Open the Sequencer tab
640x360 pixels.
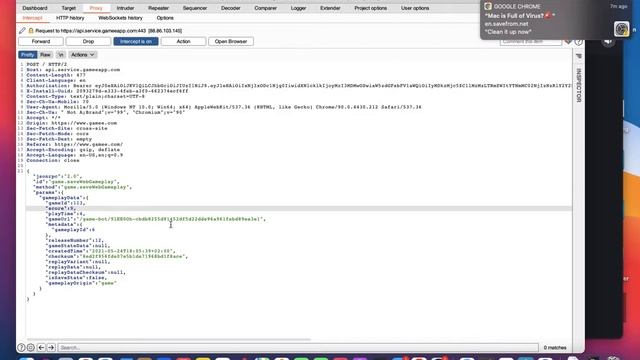pyautogui.click(x=195, y=8)
